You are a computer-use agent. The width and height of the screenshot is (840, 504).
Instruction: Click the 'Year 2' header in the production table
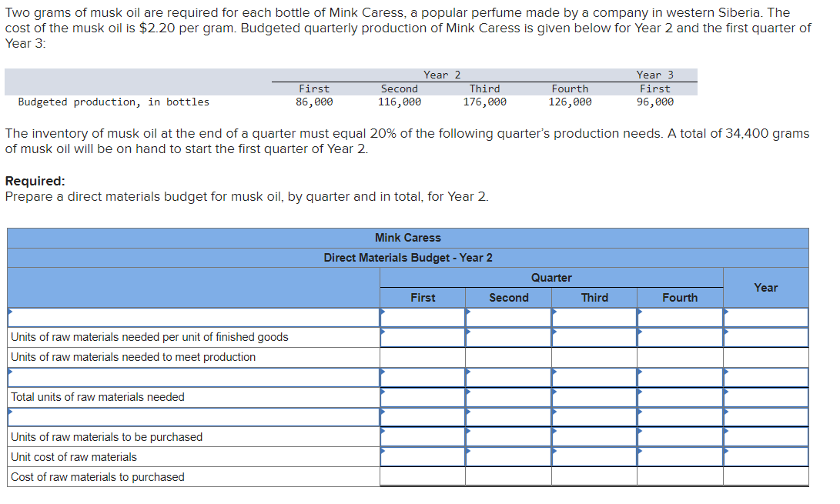point(442,75)
